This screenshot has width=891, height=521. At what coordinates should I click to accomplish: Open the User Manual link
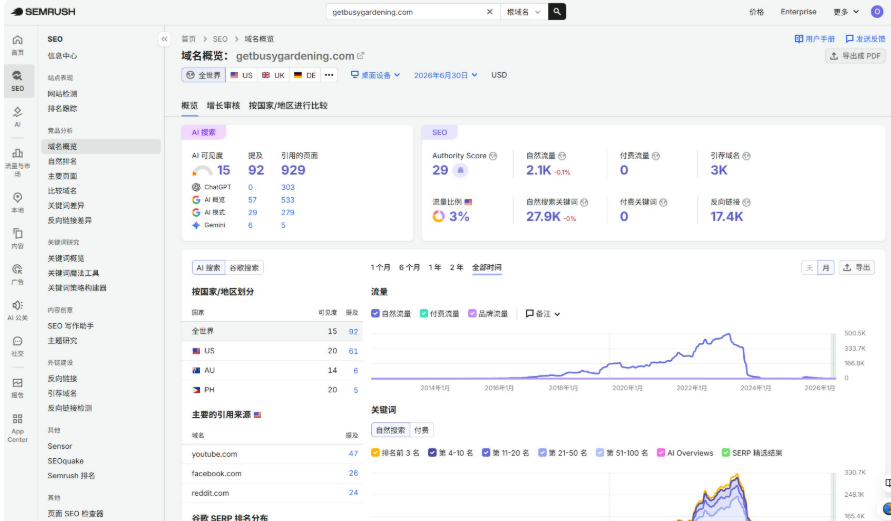pos(815,39)
